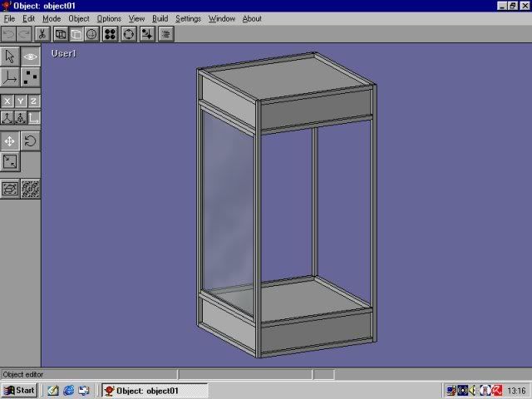532x399 pixels.
Task: Open the Settings dropdown menu
Action: coord(188,18)
